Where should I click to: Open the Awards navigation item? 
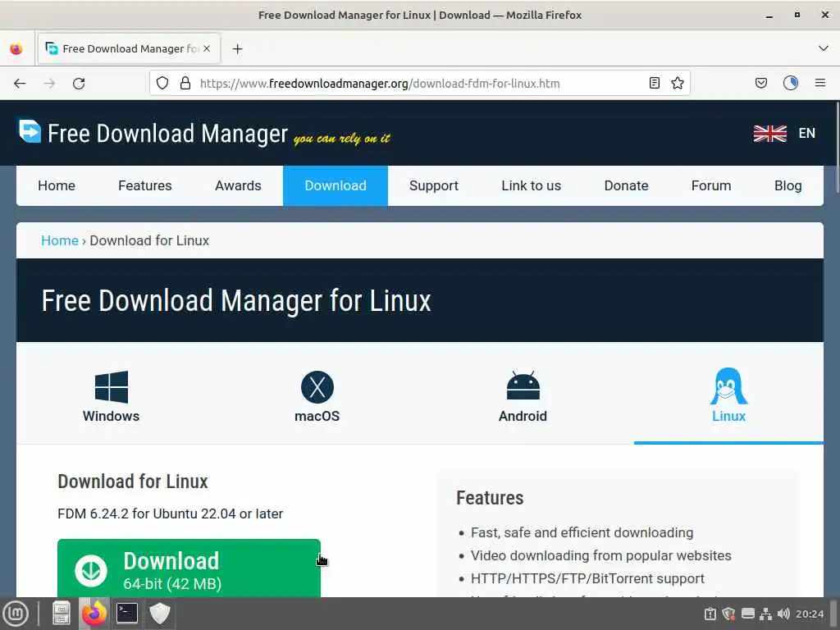(x=239, y=186)
